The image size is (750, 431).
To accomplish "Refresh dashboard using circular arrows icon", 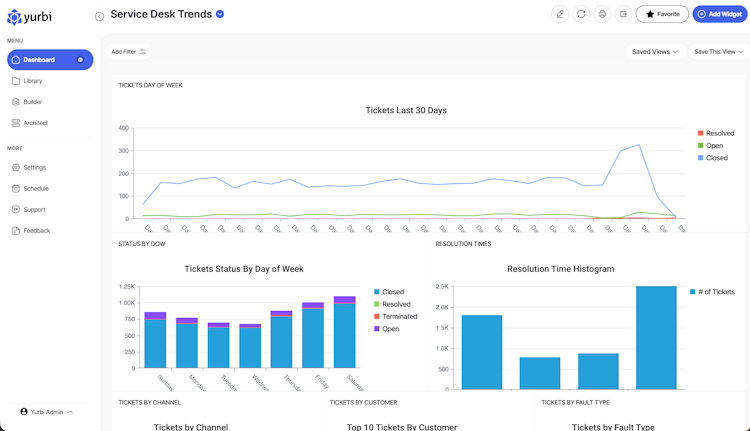I will [581, 14].
